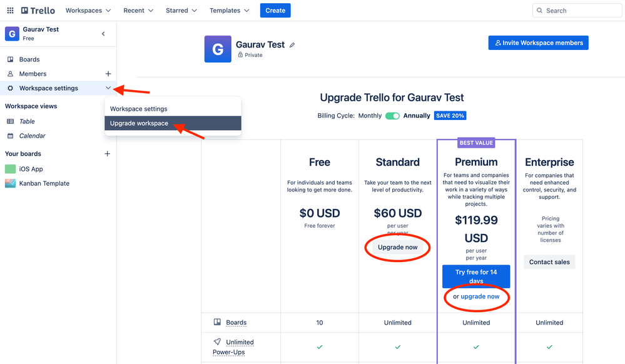
Task: Click the Kanban Template board thumbnail
Action: click(x=11, y=183)
